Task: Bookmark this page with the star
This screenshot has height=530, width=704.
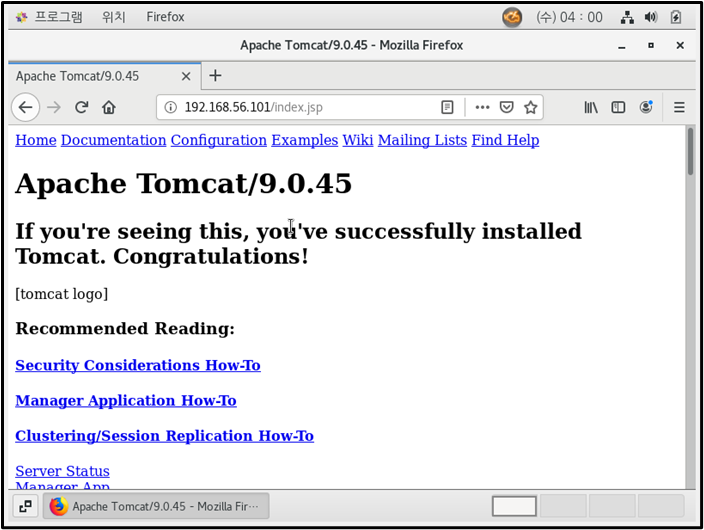Action: [531, 107]
